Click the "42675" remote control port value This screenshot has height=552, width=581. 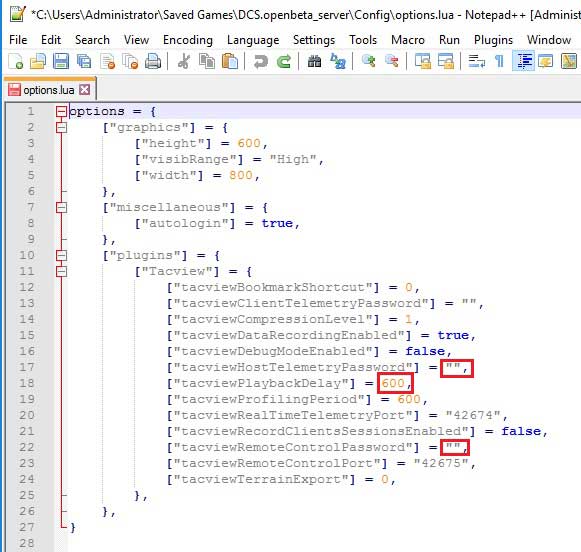[441, 463]
